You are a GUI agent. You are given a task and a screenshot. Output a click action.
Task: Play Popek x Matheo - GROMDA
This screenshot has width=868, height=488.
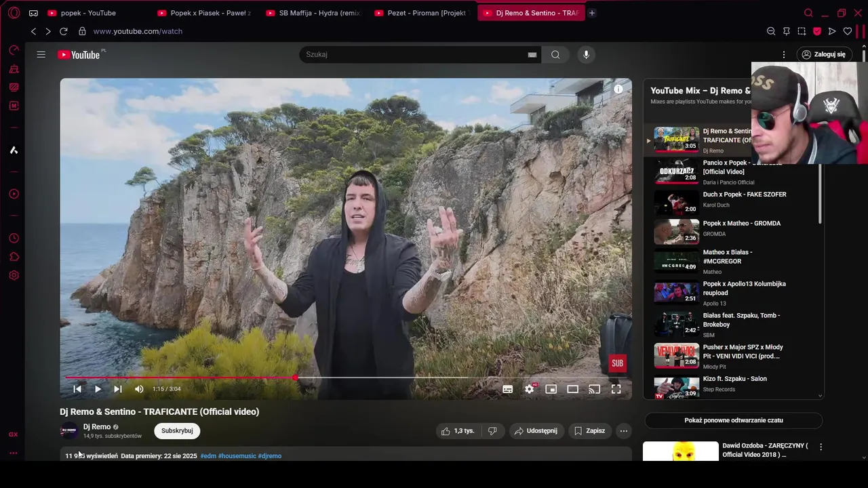coord(732,232)
